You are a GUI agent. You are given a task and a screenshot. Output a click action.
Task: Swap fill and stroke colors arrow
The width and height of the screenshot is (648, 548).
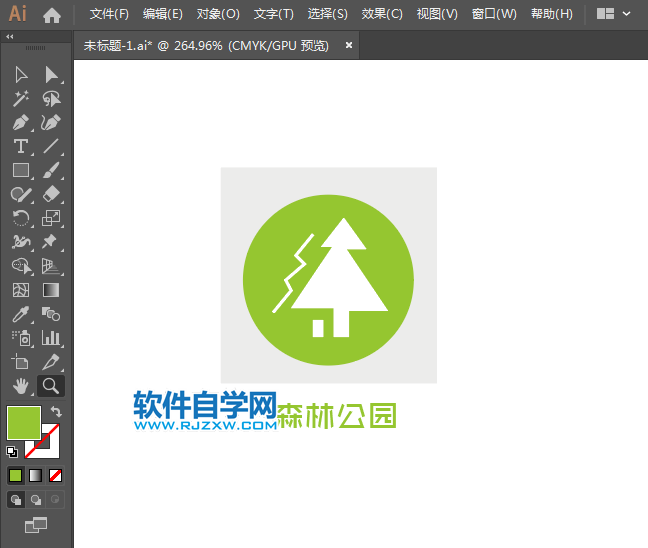click(56, 412)
